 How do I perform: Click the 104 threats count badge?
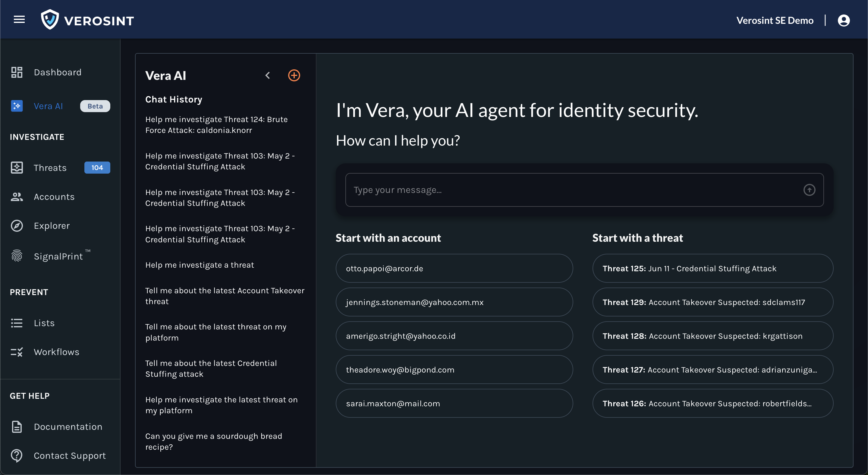click(x=97, y=168)
